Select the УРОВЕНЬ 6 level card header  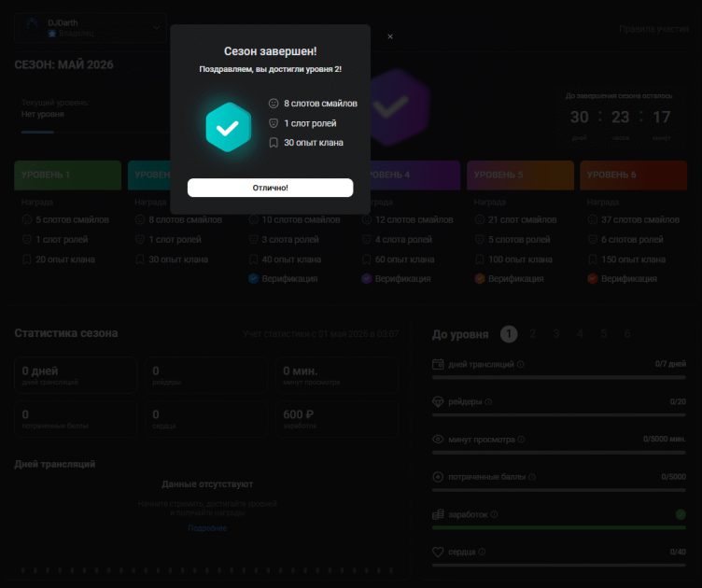[634, 175]
